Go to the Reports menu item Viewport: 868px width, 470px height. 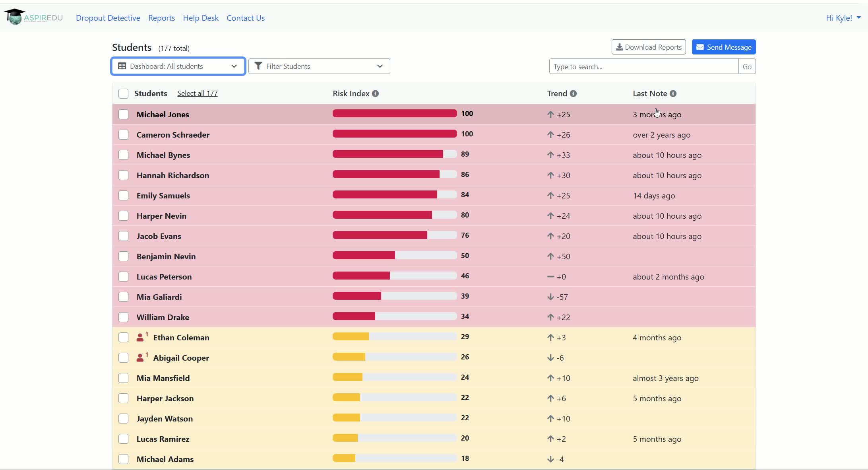tap(161, 18)
